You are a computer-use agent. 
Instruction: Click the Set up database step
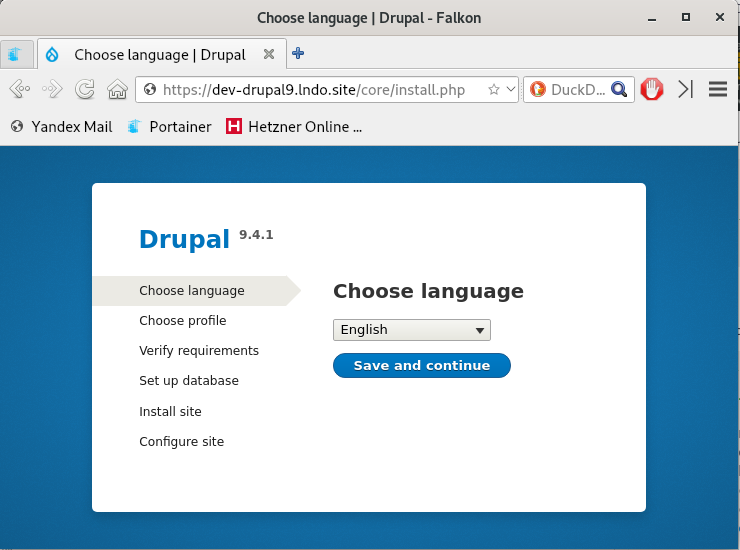(x=189, y=381)
